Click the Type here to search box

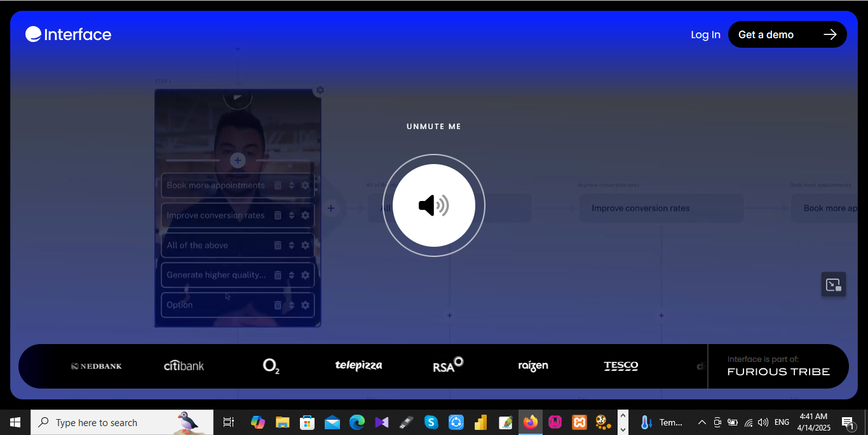coord(122,422)
